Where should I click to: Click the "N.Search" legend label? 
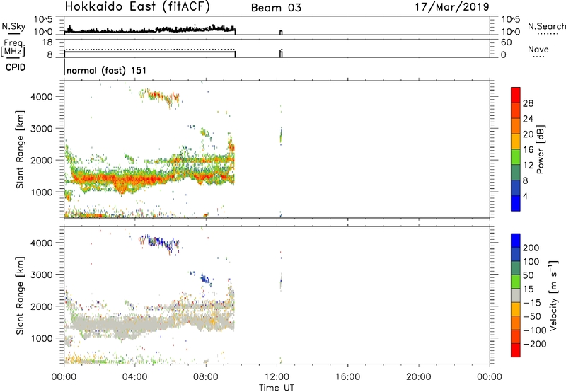point(546,26)
